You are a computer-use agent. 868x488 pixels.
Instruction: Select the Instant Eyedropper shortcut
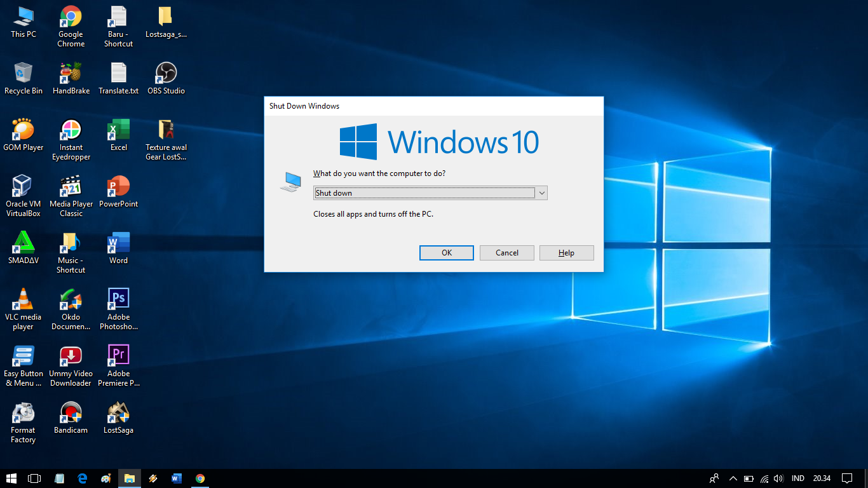pyautogui.click(x=71, y=140)
